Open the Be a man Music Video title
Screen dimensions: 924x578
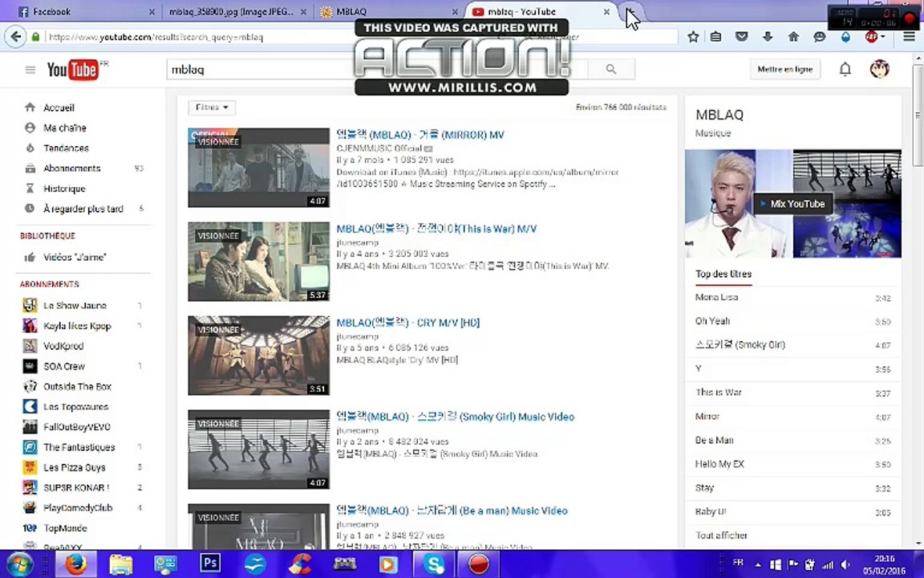[452, 511]
